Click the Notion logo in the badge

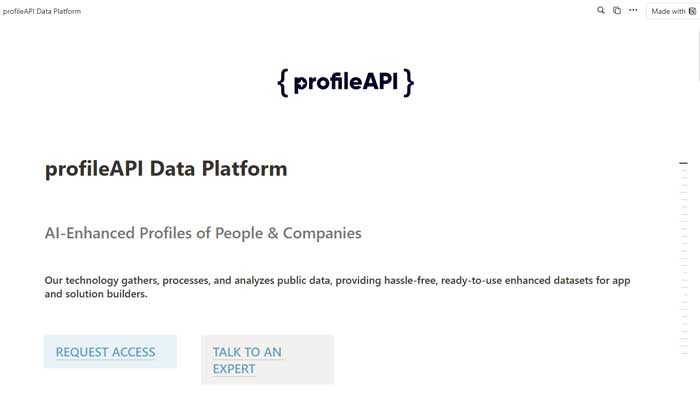pos(693,11)
